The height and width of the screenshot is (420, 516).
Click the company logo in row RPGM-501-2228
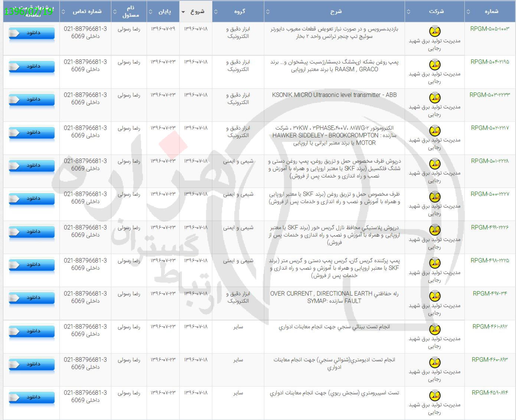(x=435, y=163)
